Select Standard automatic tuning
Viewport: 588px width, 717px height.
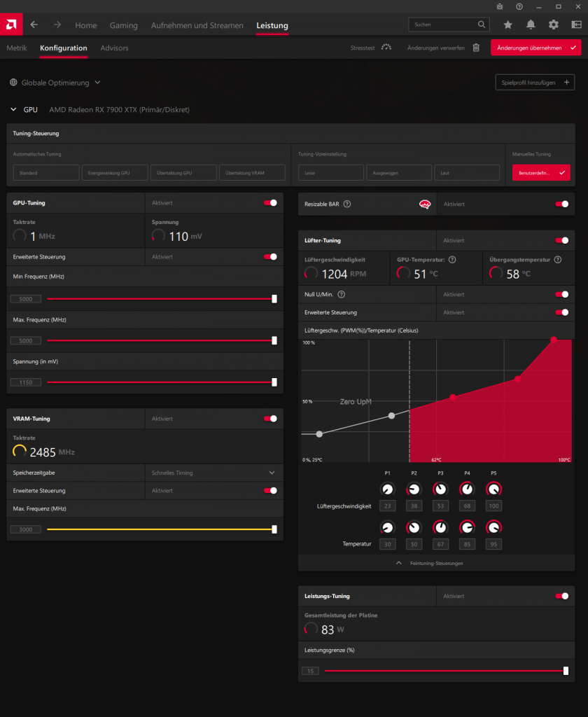46,173
